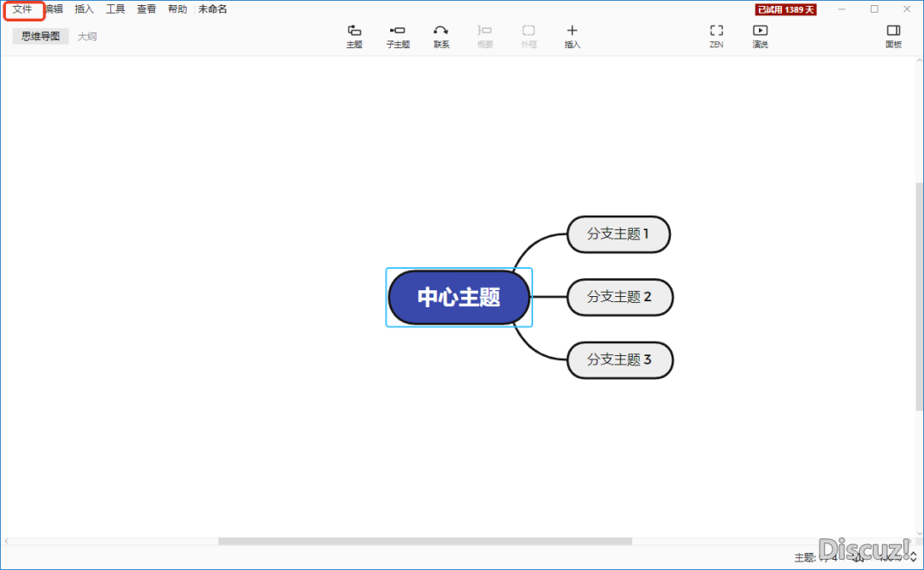924x570 pixels.
Task: Maximize the application window
Action: click(x=874, y=9)
